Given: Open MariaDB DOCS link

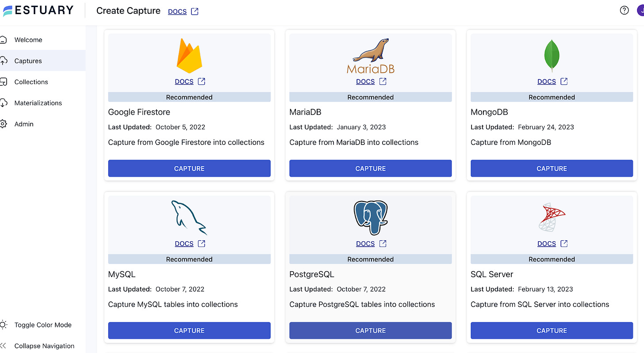Looking at the screenshot, I should tap(365, 81).
